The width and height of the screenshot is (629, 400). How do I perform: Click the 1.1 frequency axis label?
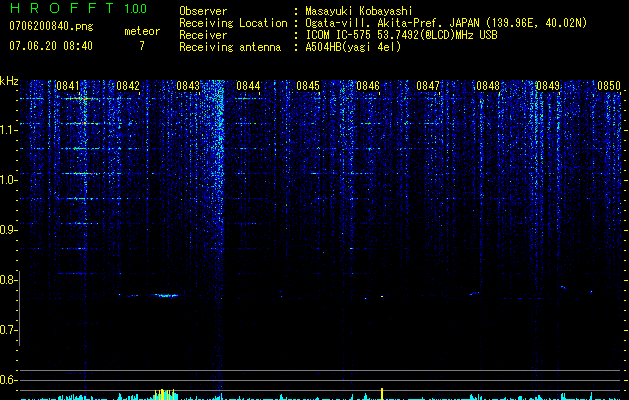[8, 130]
